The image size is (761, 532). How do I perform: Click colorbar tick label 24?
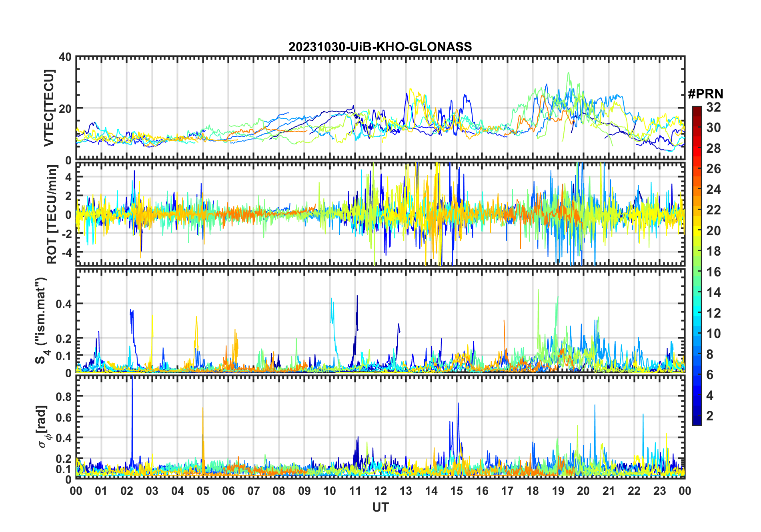tap(713, 190)
